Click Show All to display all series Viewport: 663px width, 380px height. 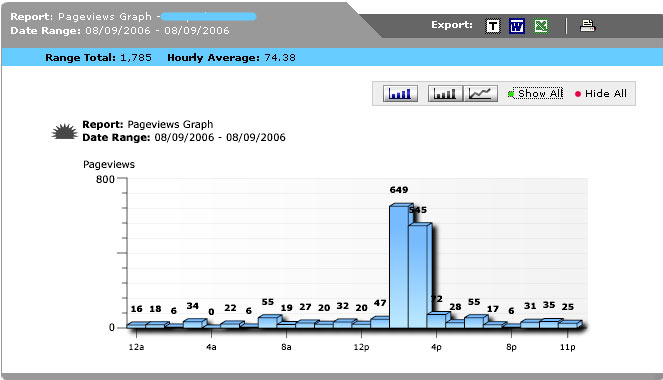[x=540, y=93]
